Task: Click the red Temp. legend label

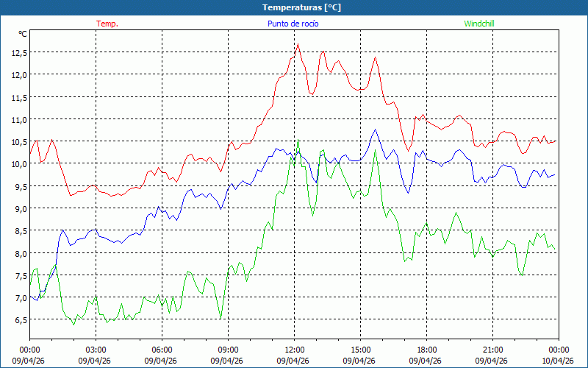Action: [107, 24]
